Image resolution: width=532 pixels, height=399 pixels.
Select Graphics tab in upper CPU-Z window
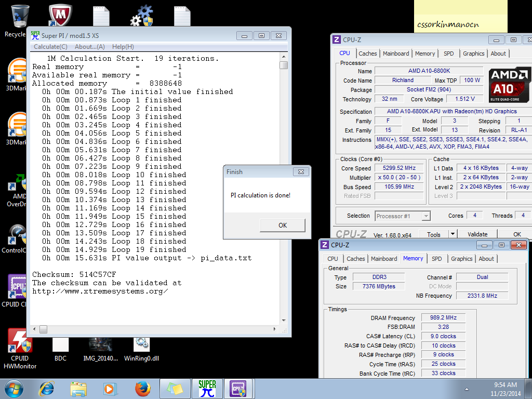click(x=474, y=54)
